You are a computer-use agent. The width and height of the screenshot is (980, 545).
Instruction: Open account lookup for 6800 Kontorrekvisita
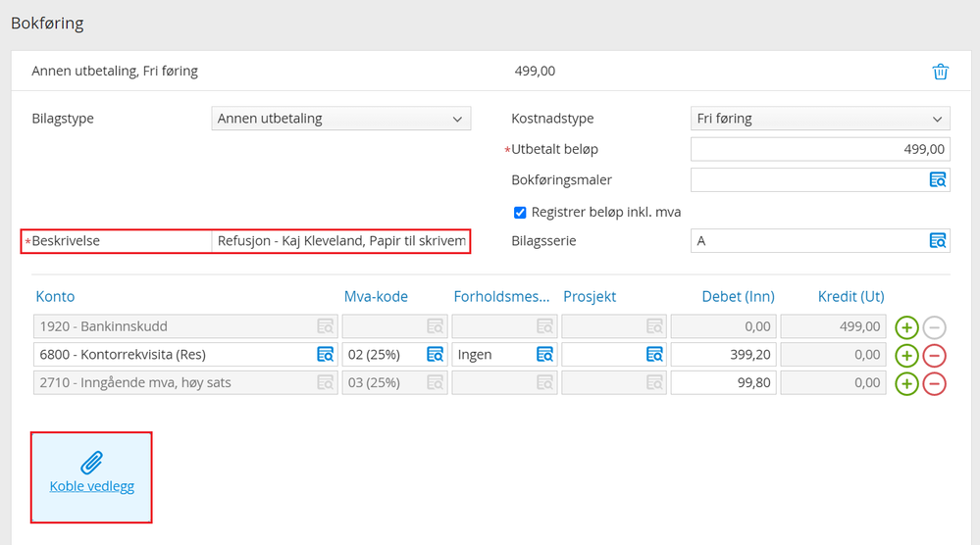[x=325, y=355]
